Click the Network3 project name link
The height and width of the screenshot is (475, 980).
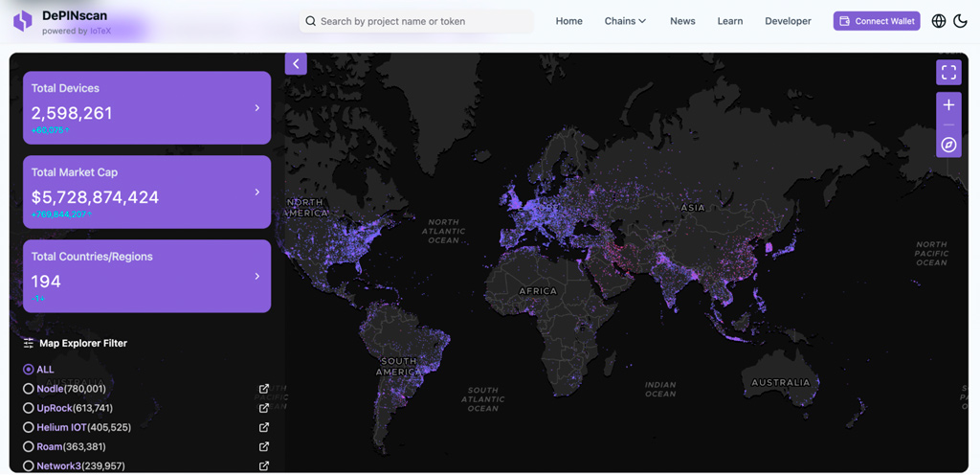tap(58, 466)
